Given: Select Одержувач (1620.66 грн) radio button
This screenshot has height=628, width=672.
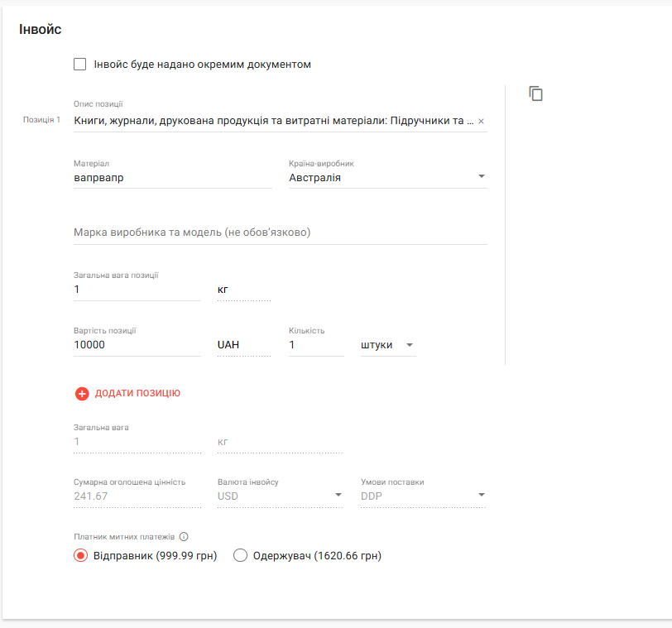Looking at the screenshot, I should pos(240,556).
